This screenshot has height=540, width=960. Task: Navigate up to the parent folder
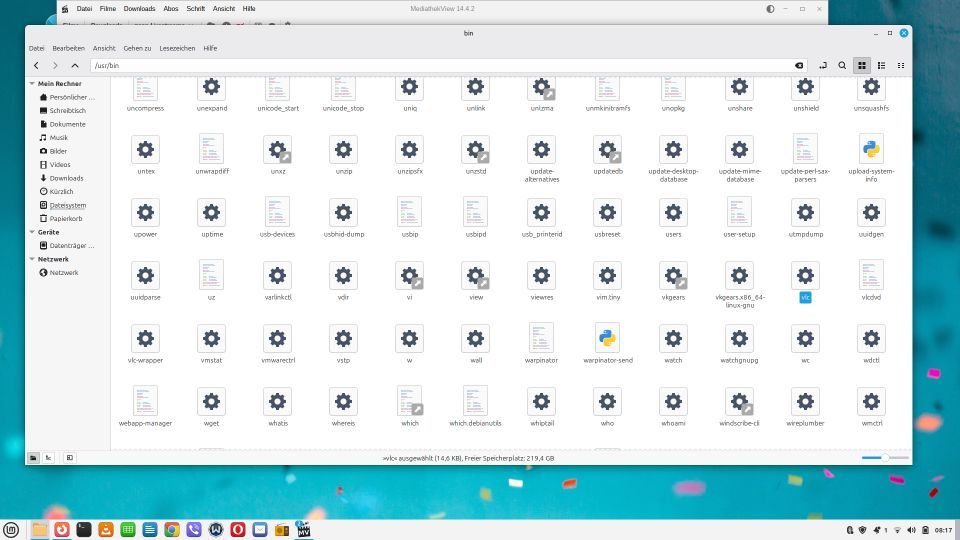[x=75, y=65]
